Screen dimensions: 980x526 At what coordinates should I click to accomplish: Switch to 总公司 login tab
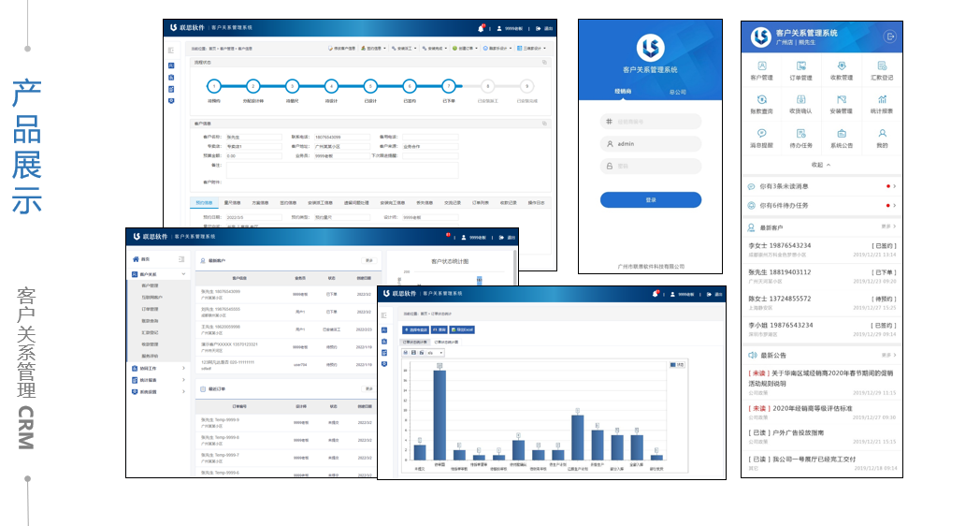pos(678,92)
